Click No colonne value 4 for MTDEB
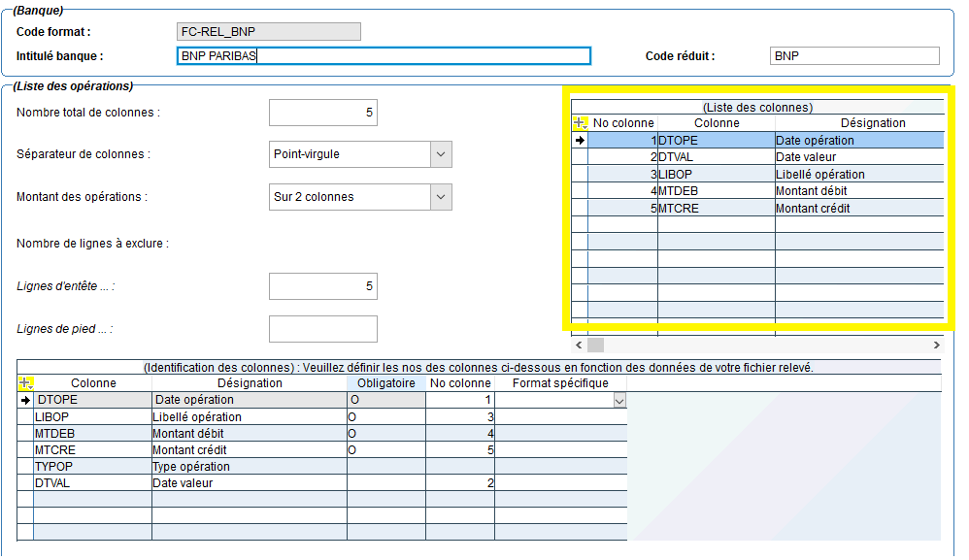Image resolution: width=969 pixels, height=560 pixels. [460, 434]
